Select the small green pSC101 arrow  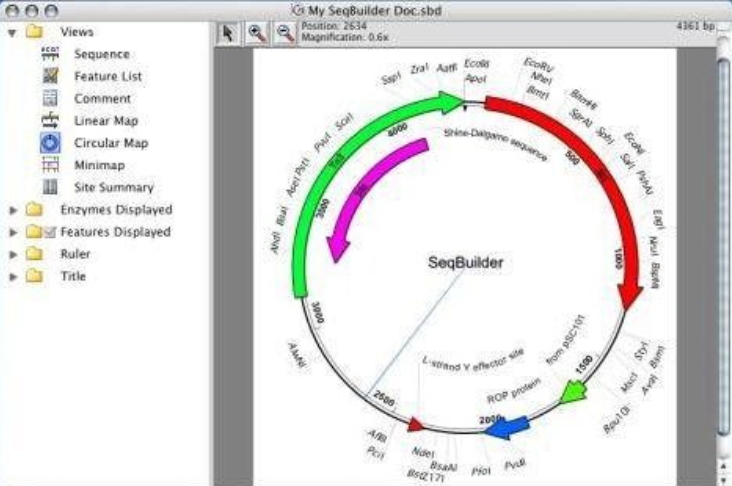[x=573, y=392]
